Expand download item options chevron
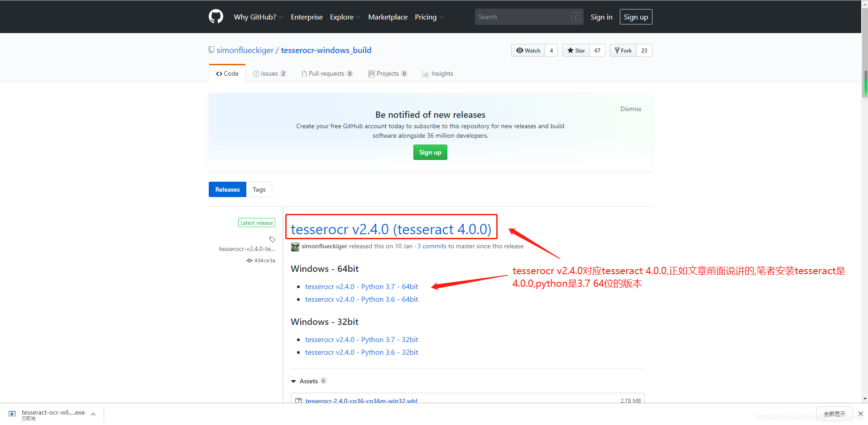Screen dimensions: 868x425 click(93, 414)
